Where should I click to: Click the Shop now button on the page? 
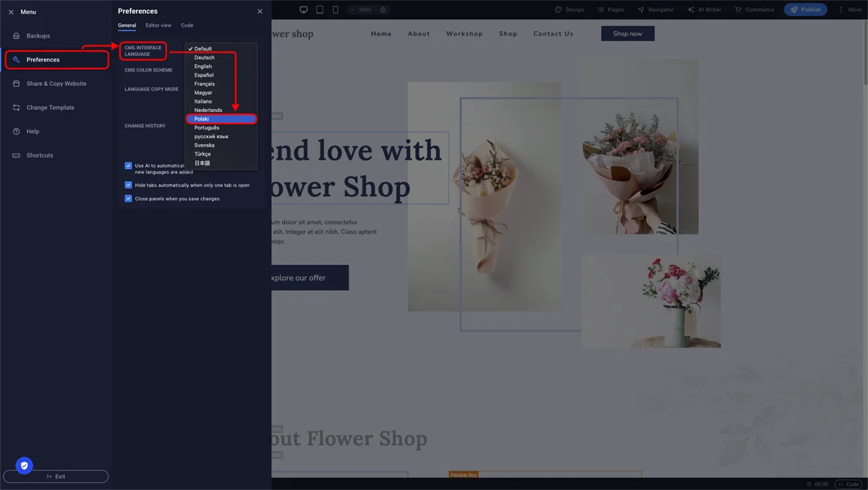pos(627,33)
